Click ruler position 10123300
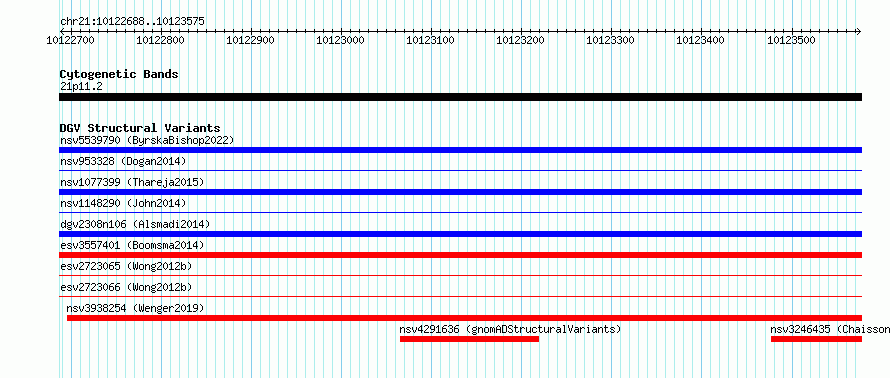Screen dimensions: 890x378 (x=611, y=40)
